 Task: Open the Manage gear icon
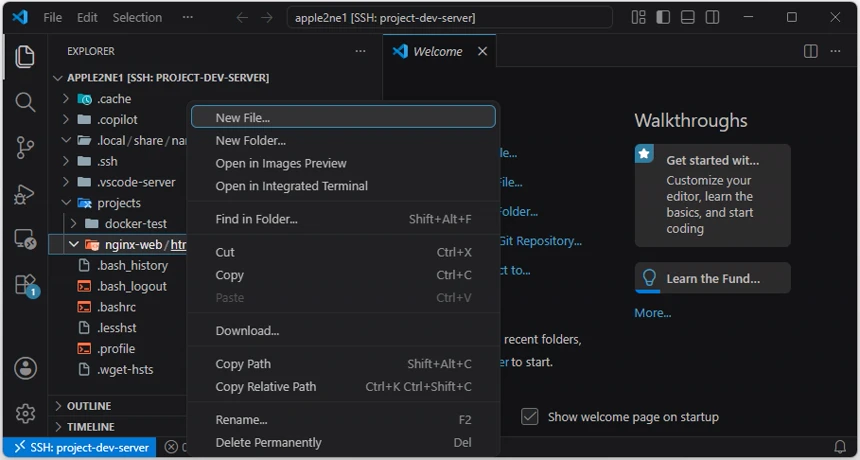click(25, 413)
